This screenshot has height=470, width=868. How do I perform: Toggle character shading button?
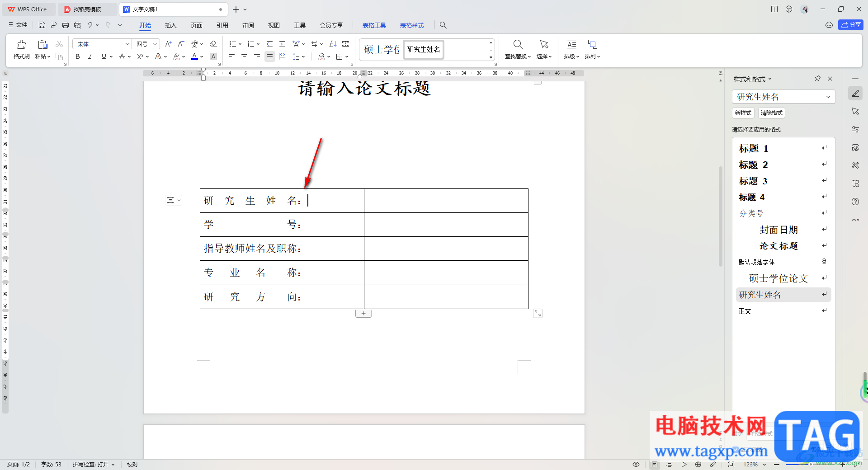pyautogui.click(x=213, y=56)
